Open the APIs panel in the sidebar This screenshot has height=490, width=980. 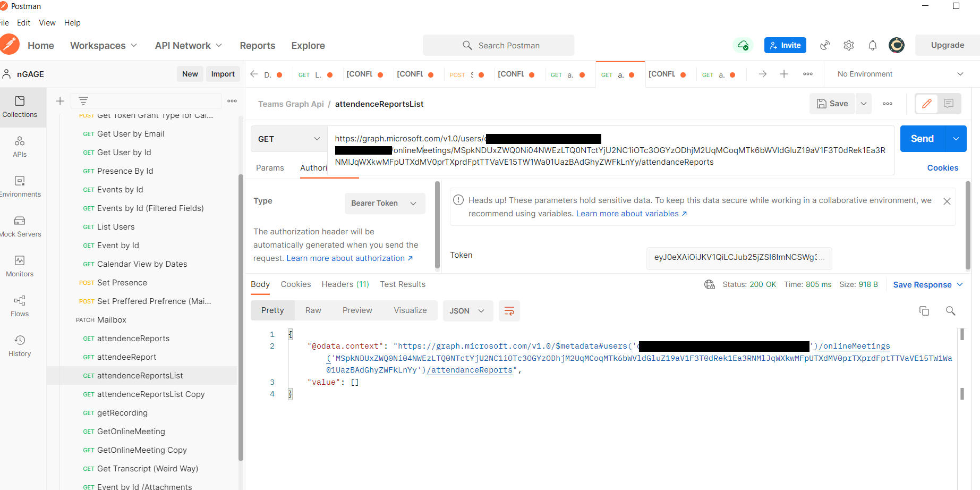[19, 146]
